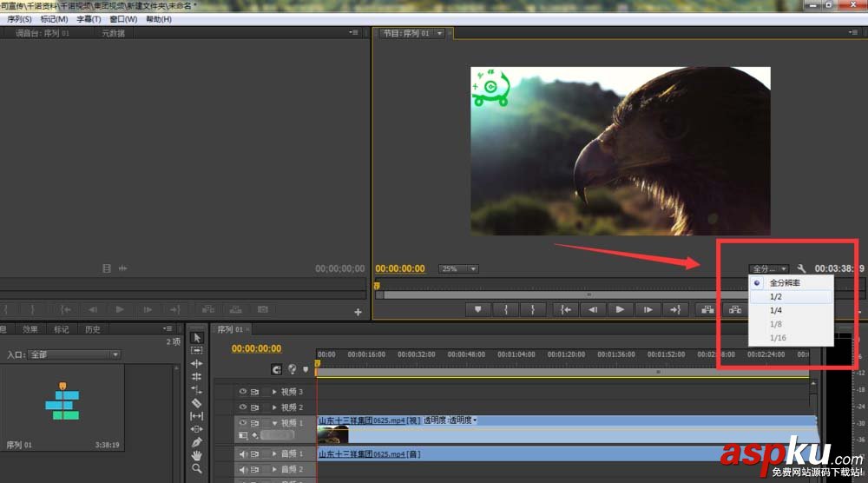Select the Razor tool in the toolbar
This screenshot has width=868, height=483.
click(197, 403)
